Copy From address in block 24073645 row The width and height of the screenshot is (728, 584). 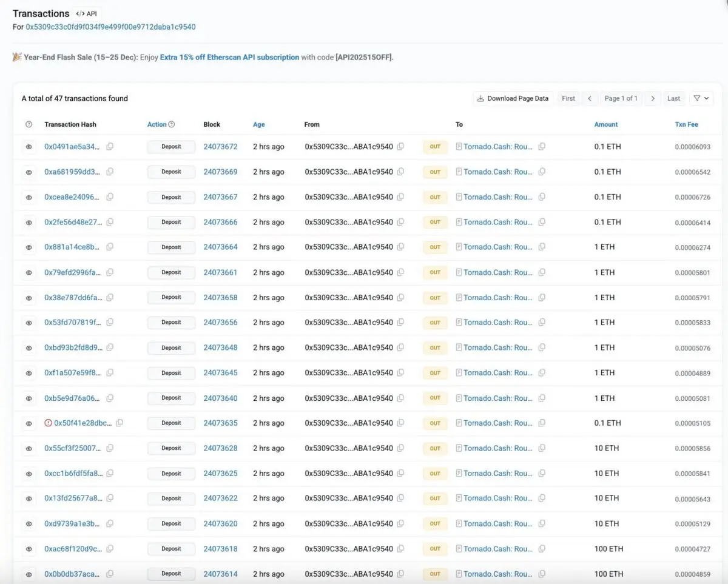(x=400, y=373)
